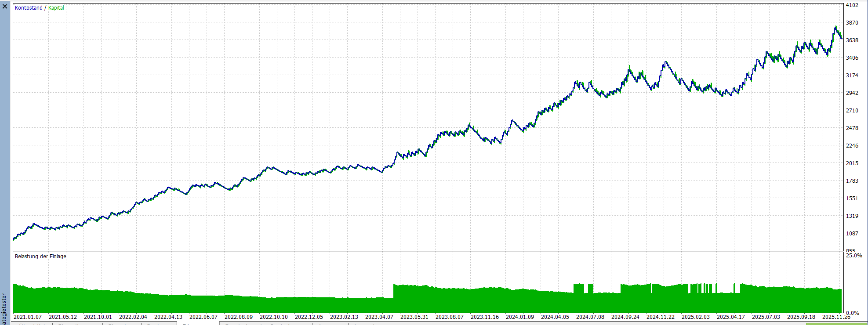Click the blue Kontostand legend label
The width and height of the screenshot is (868, 325).
29,8
